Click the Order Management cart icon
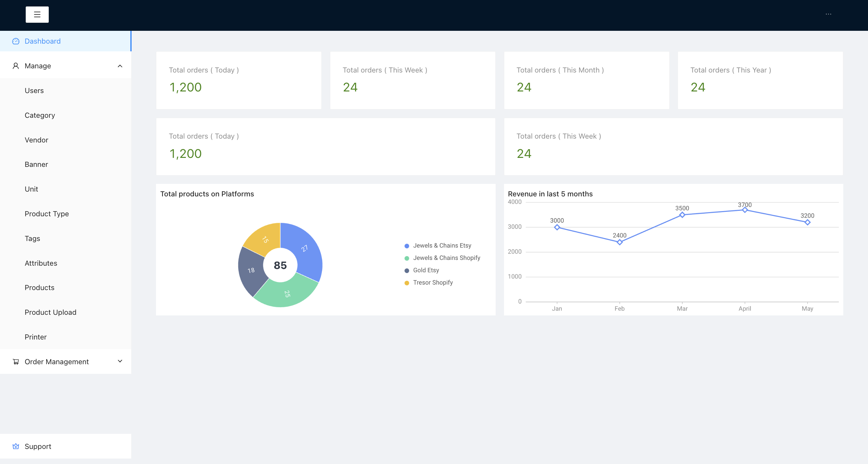868x464 pixels. click(x=16, y=362)
